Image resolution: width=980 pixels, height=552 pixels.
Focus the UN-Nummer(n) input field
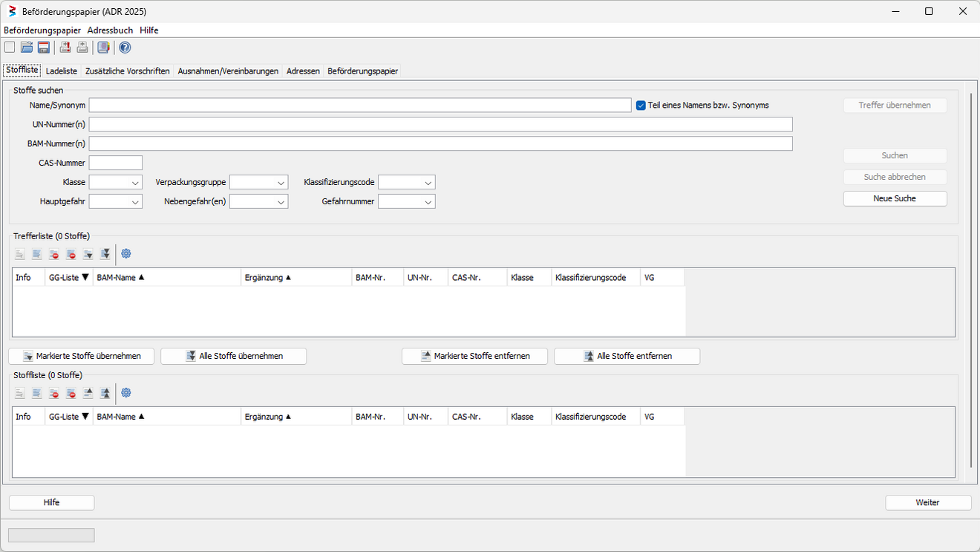point(441,124)
